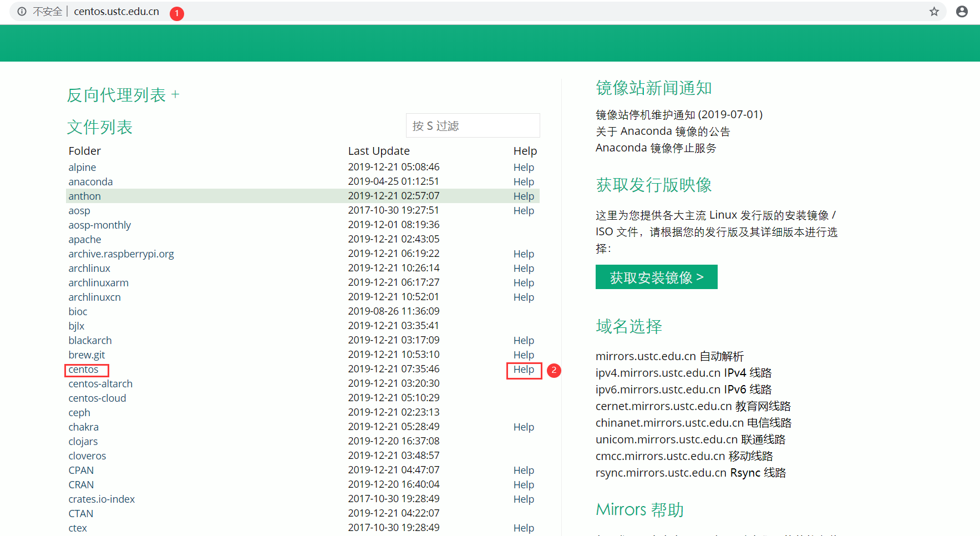Open the apache folder
The width and height of the screenshot is (980, 536).
pyautogui.click(x=85, y=239)
